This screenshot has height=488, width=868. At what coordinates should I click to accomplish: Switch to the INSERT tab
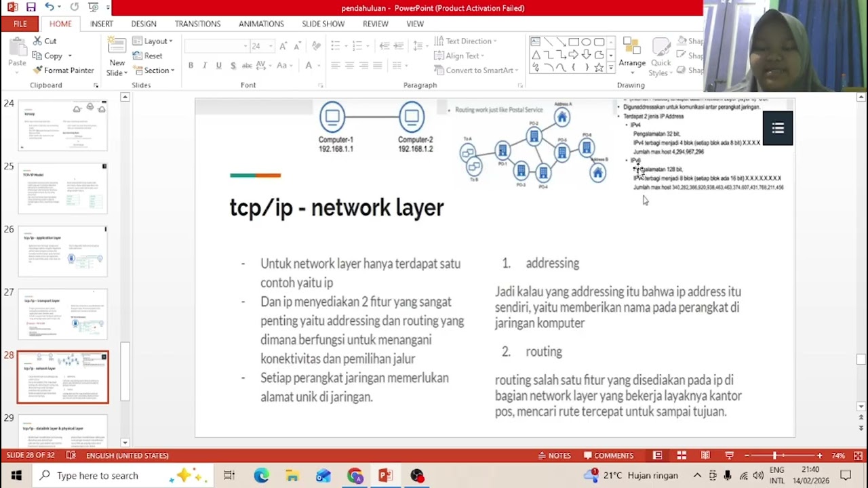point(102,24)
